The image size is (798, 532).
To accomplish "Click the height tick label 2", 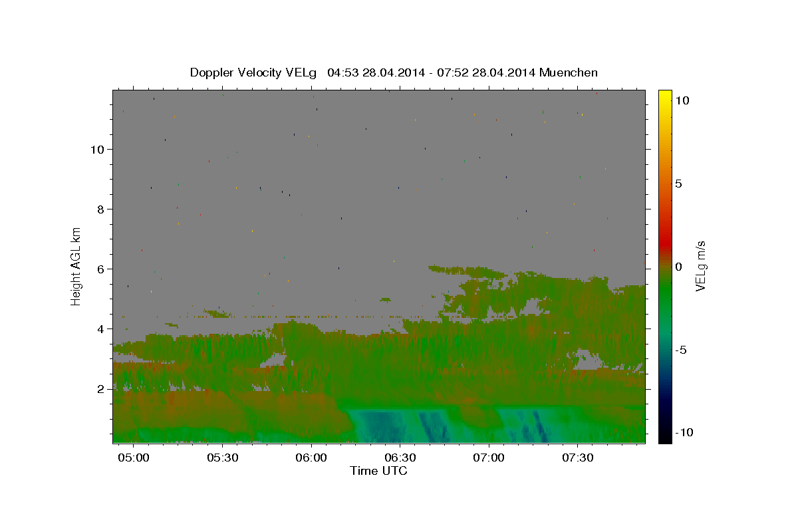I will 102,389.
